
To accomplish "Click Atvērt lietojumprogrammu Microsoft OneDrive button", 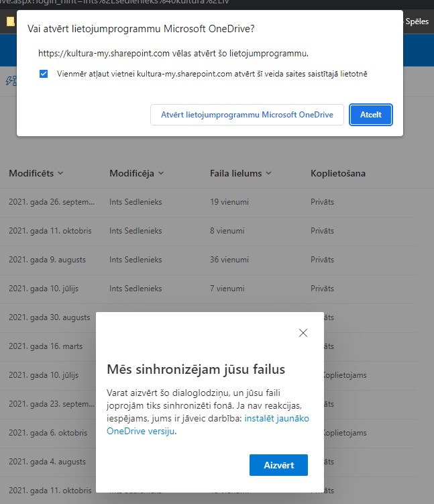I will pos(247,115).
